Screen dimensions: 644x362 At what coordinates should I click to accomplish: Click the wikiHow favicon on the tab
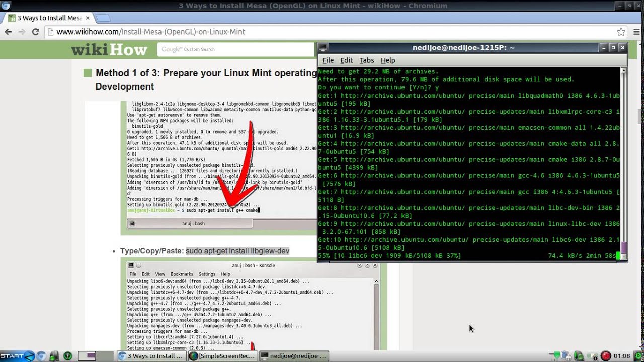[12, 18]
